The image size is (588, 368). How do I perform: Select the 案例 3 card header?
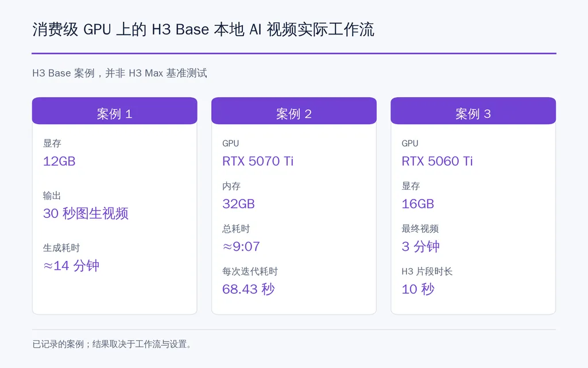(x=473, y=111)
